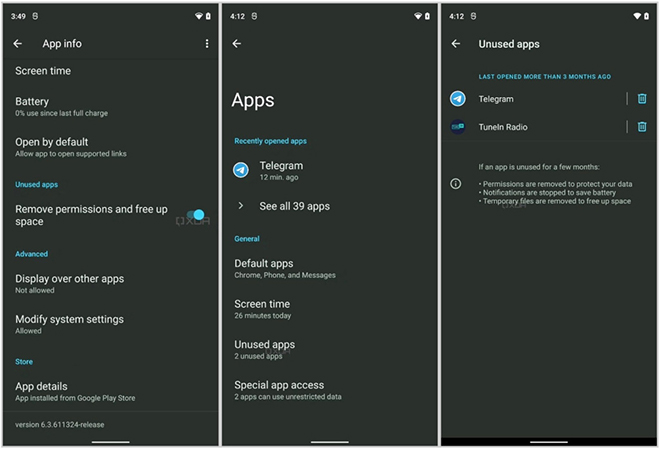Tap info icon in Unused apps
This screenshot has height=449, width=660.
coord(456,184)
